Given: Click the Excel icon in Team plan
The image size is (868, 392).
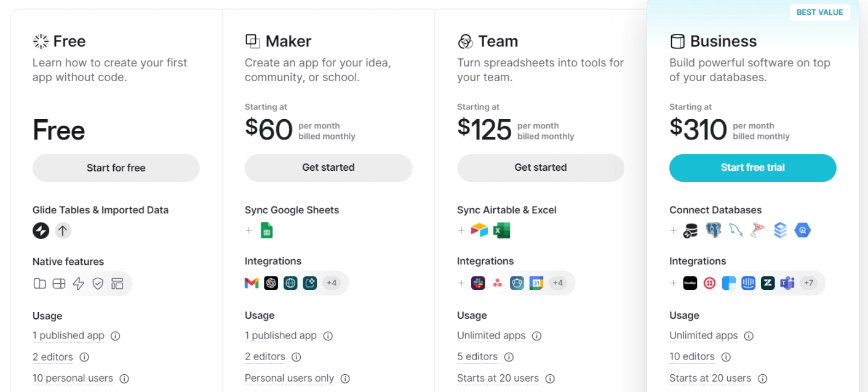Looking at the screenshot, I should click(501, 230).
